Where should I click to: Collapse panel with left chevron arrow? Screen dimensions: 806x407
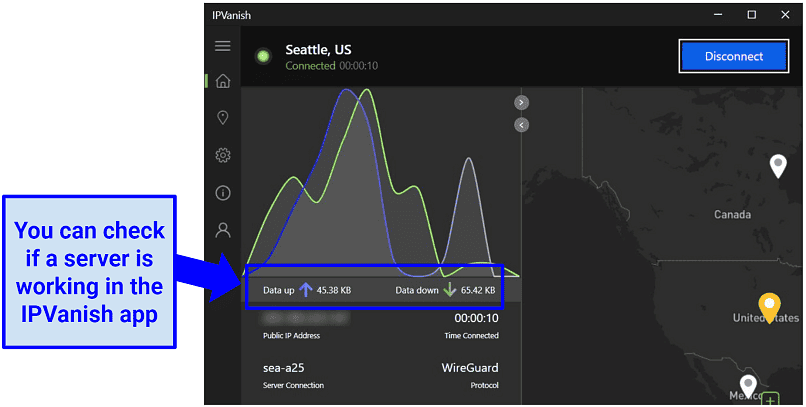tap(521, 125)
